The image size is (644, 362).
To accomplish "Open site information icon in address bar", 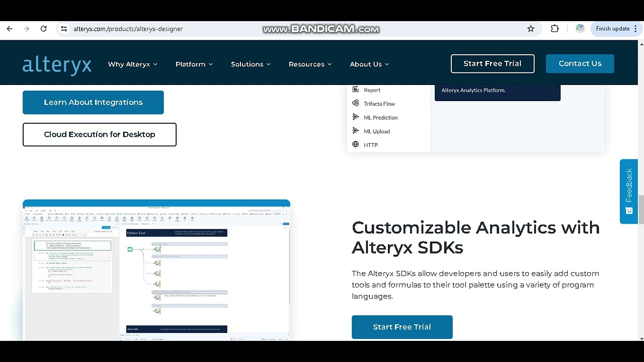I will [64, 29].
